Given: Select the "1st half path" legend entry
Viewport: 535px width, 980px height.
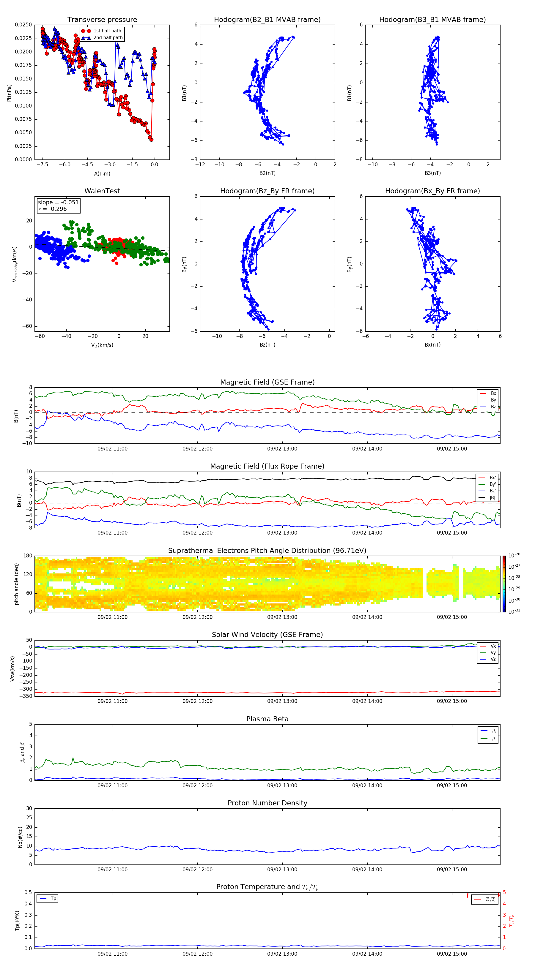Looking at the screenshot, I should coord(102,31).
